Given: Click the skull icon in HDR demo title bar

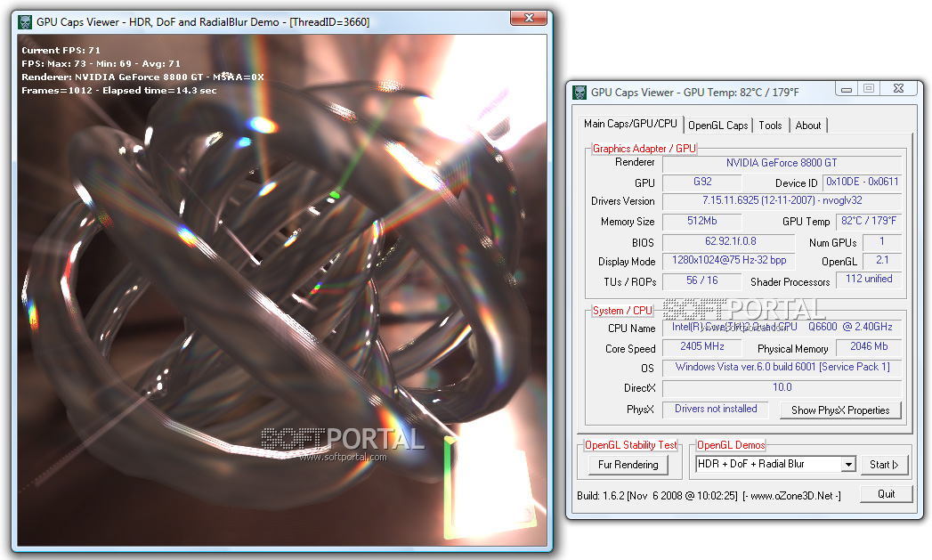Looking at the screenshot, I should (x=25, y=22).
